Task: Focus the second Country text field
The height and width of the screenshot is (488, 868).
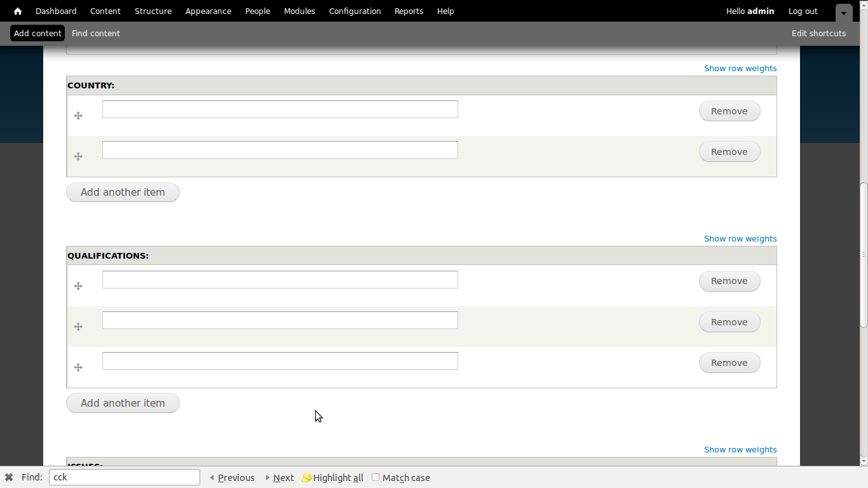Action: (x=280, y=150)
